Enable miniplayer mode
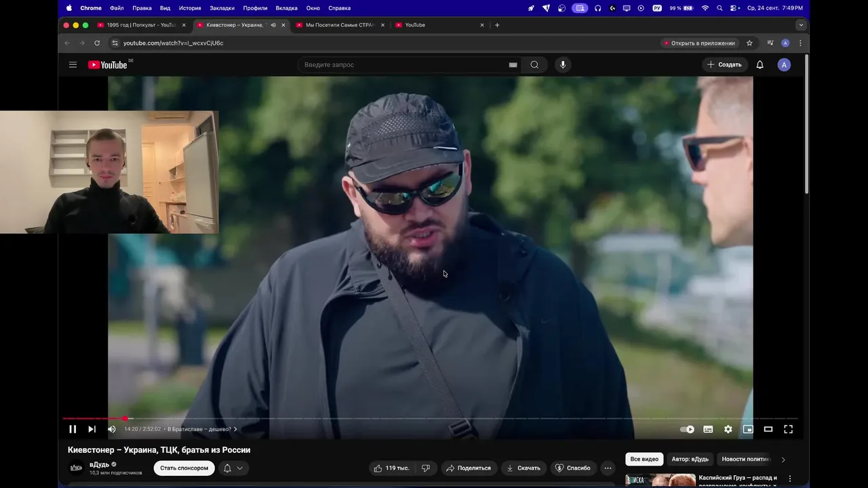 coord(748,429)
